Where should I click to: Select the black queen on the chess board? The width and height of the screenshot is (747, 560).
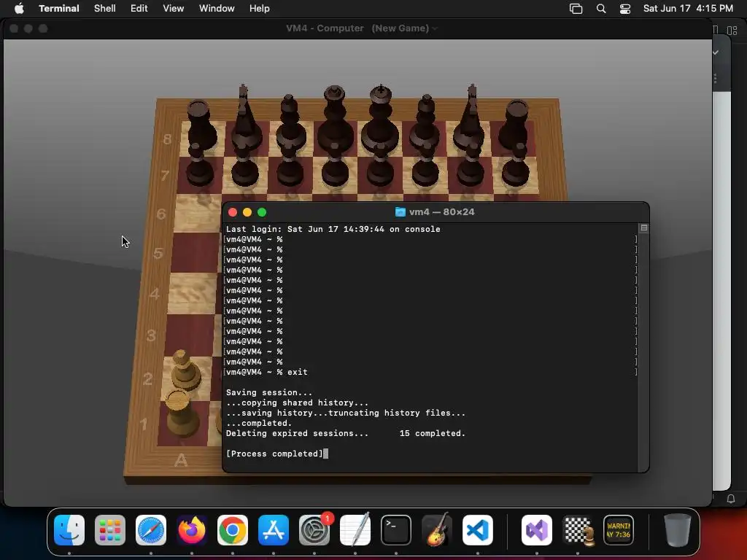pos(335,120)
